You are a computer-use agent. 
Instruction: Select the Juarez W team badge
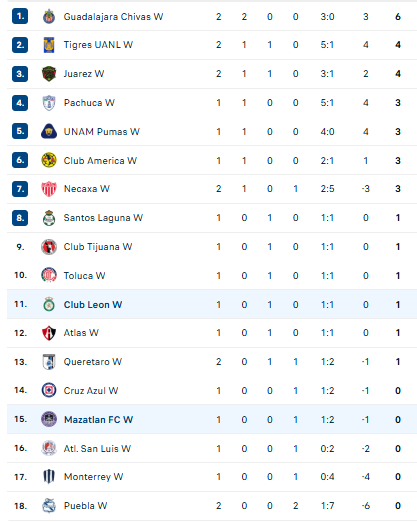pos(49,74)
